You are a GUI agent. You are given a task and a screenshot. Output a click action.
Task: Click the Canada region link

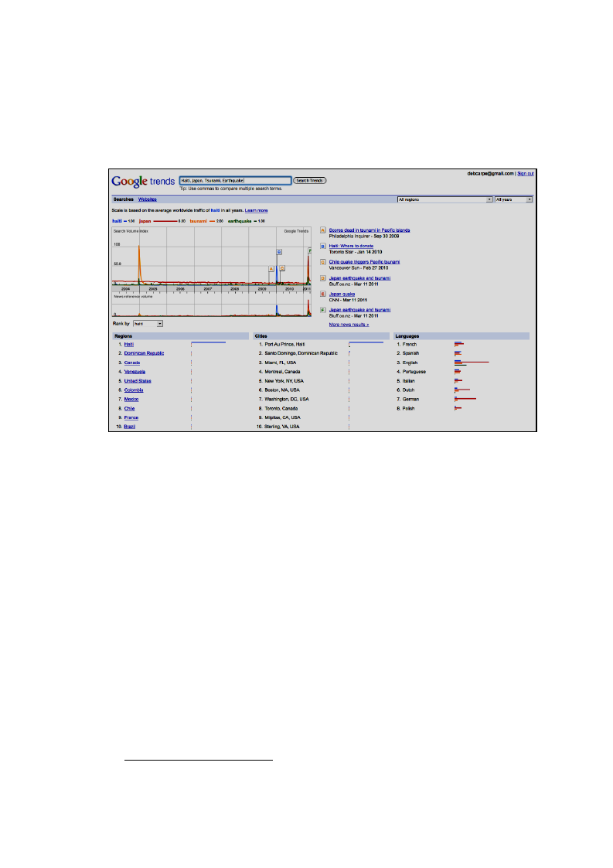[x=131, y=363]
